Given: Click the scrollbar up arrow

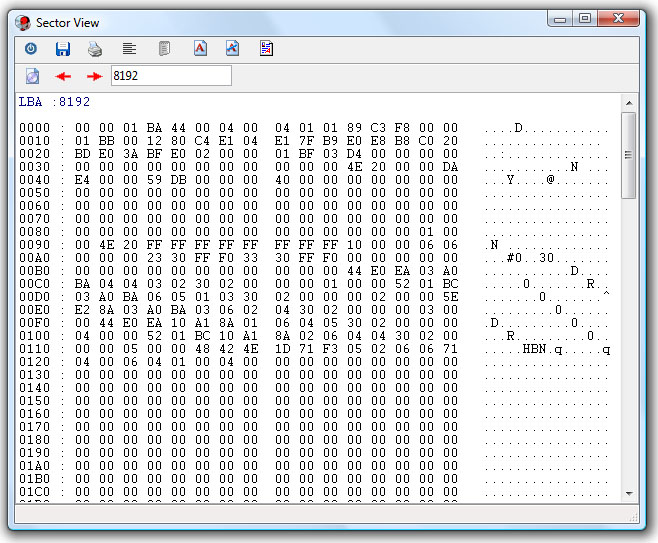Looking at the screenshot, I should tap(629, 102).
